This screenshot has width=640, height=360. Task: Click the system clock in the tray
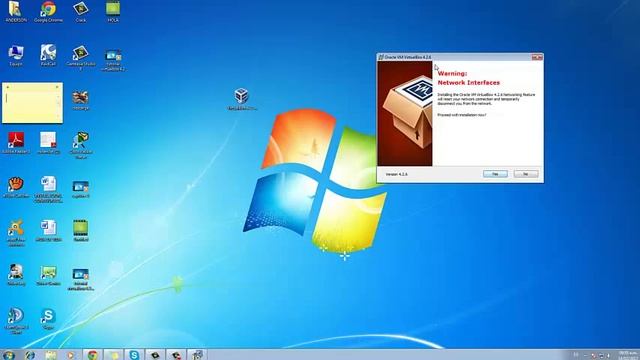(628, 355)
